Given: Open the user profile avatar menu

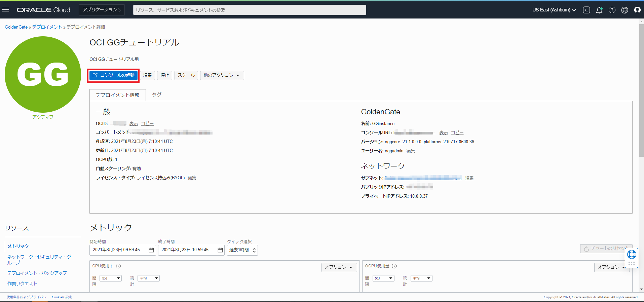Looking at the screenshot, I should (637, 10).
